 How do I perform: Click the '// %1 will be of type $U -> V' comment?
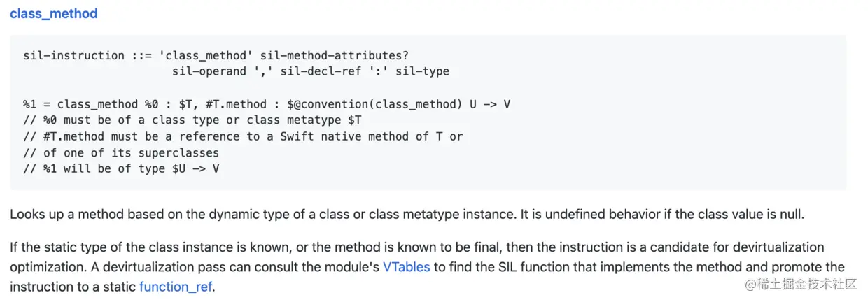(x=121, y=168)
